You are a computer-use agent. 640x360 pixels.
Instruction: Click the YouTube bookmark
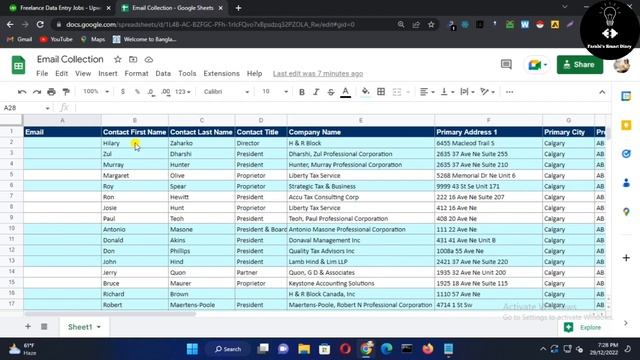tap(56, 39)
